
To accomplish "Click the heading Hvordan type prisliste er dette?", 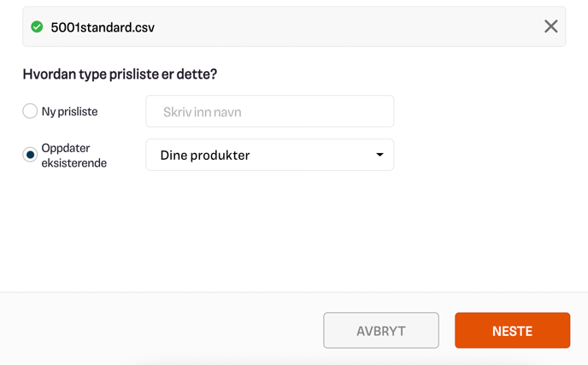I will [x=120, y=74].
